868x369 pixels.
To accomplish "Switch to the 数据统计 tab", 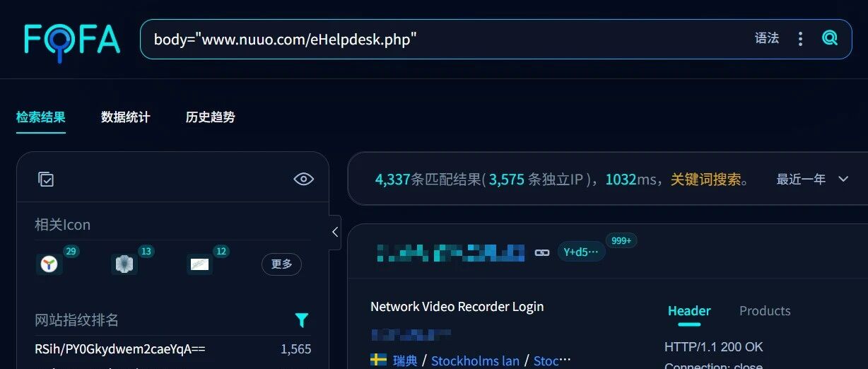I will coord(125,117).
